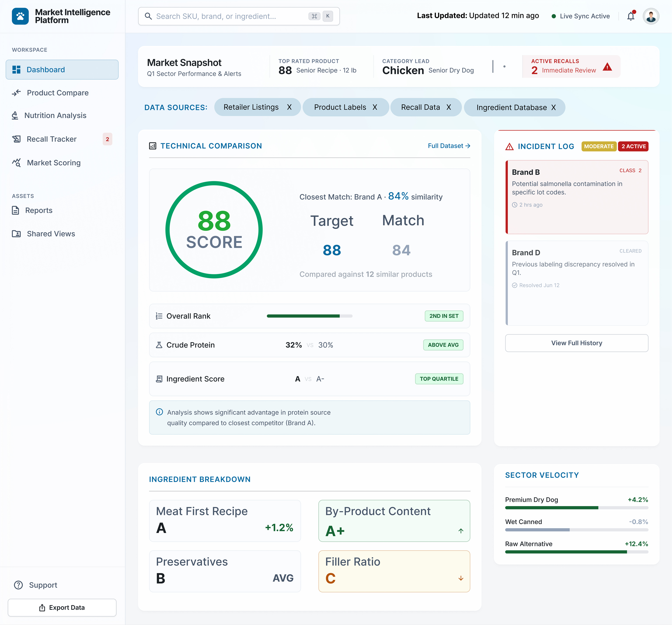Click the TOP QUARTILE tag

[x=439, y=379]
